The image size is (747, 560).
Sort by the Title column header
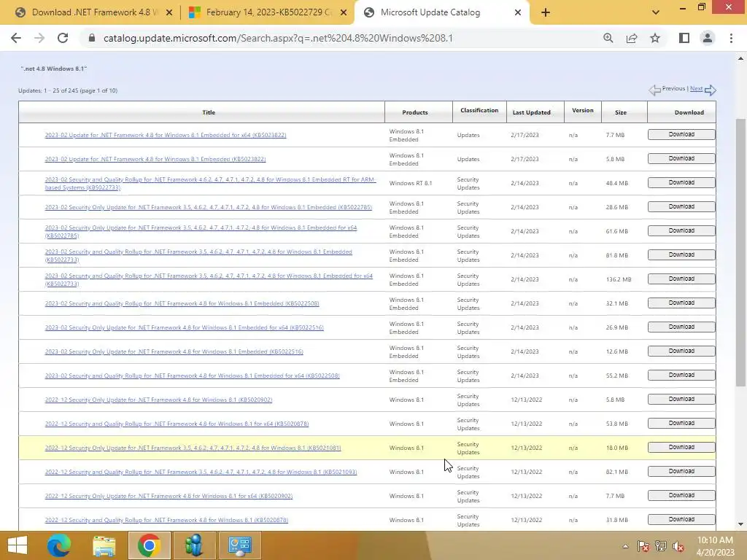click(209, 112)
